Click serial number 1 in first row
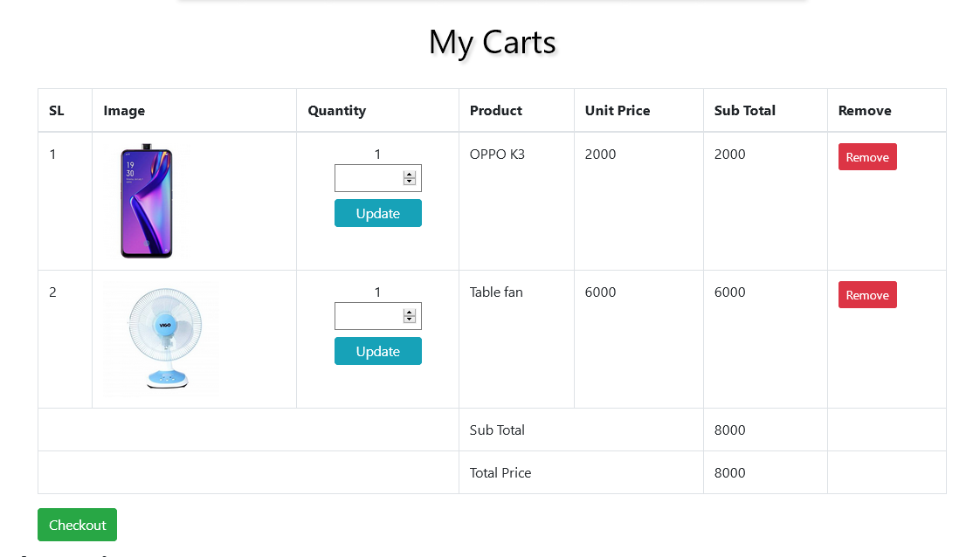980x557 pixels. pos(52,155)
